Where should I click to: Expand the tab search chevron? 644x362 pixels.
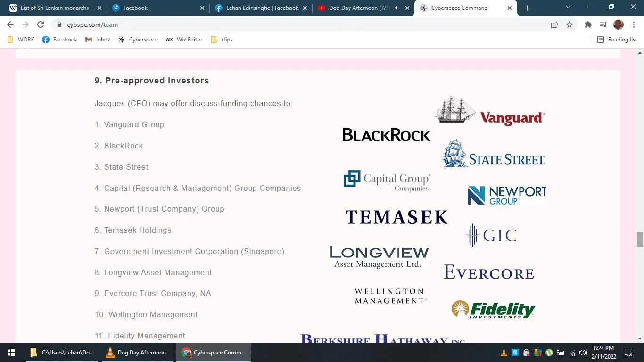[x=568, y=7]
